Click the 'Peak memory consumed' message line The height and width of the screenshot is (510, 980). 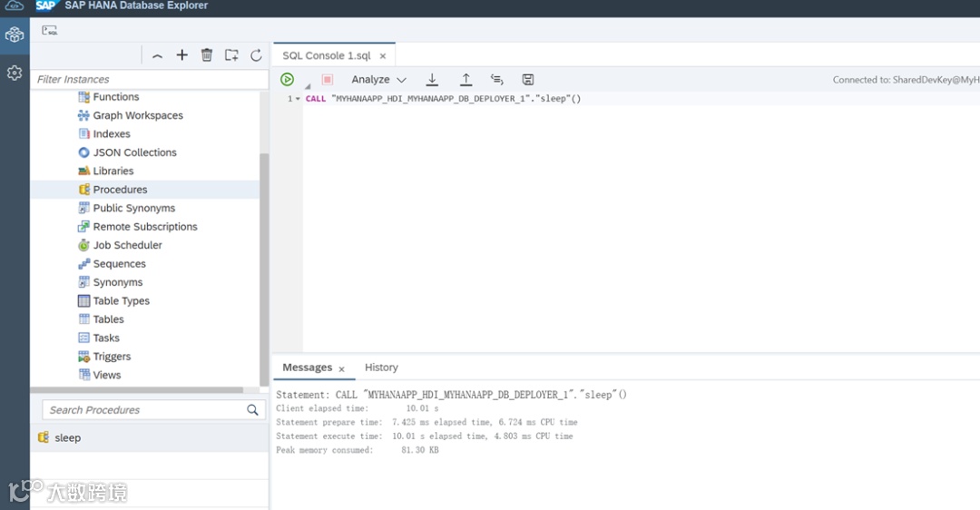tap(358, 450)
